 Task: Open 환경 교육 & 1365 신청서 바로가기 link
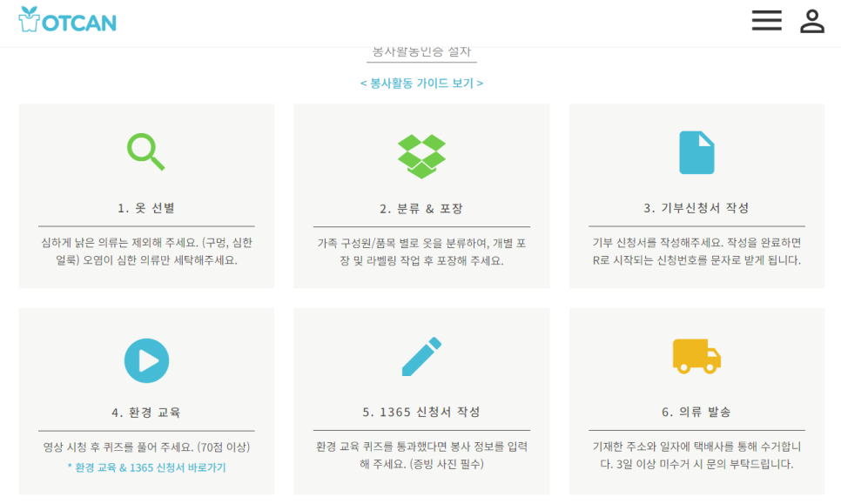coord(145,467)
